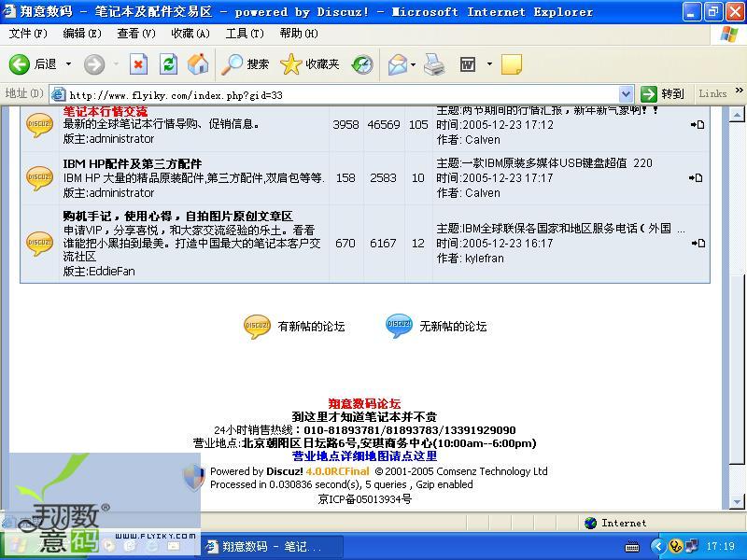Click the 京ICP备05013934号 text

364,499
